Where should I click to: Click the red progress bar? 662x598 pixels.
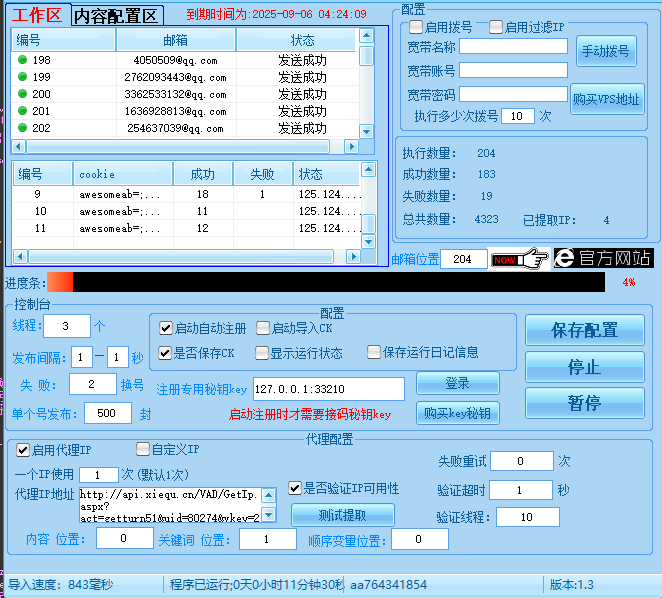click(x=60, y=283)
